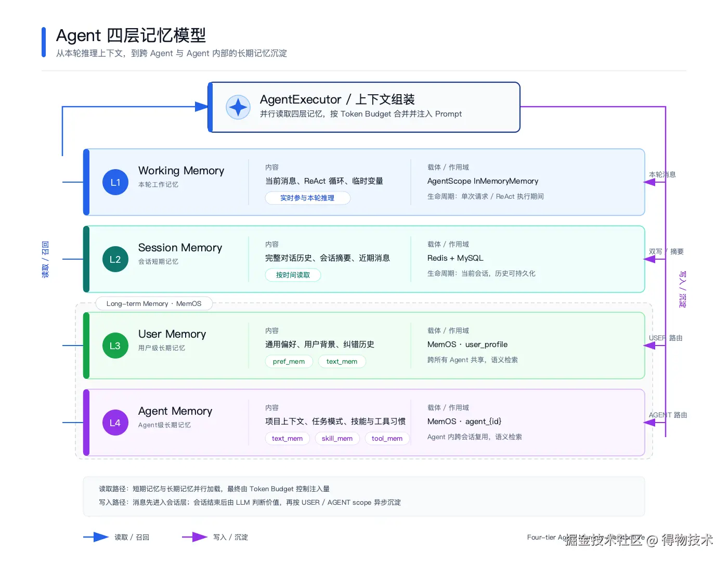Select the 实时参与本轮推理 pill tag
This screenshot has width=728, height=562.
tap(307, 198)
